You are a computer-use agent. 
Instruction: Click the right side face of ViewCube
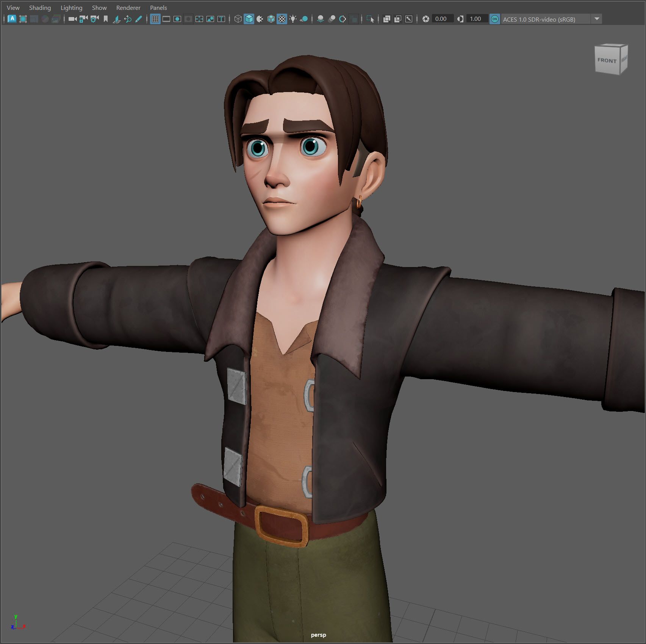point(624,59)
